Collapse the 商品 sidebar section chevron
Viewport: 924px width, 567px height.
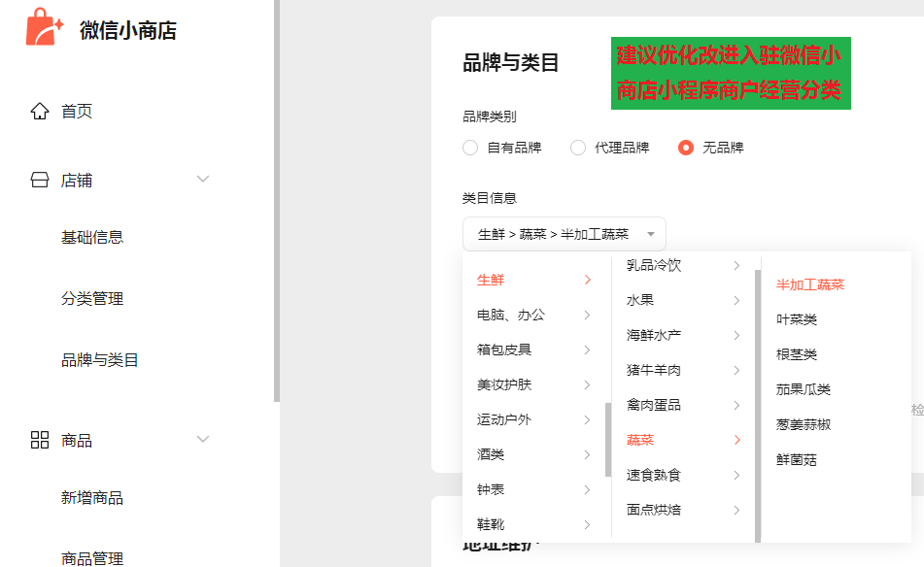click(x=203, y=439)
